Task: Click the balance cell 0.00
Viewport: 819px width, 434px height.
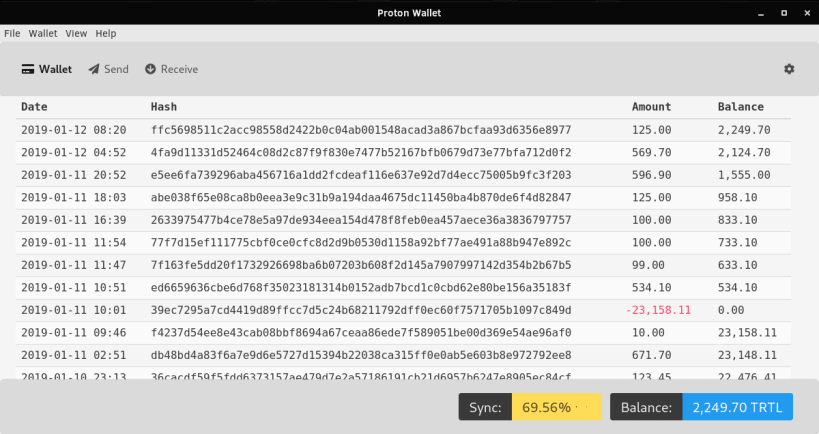Action: pyautogui.click(x=731, y=310)
